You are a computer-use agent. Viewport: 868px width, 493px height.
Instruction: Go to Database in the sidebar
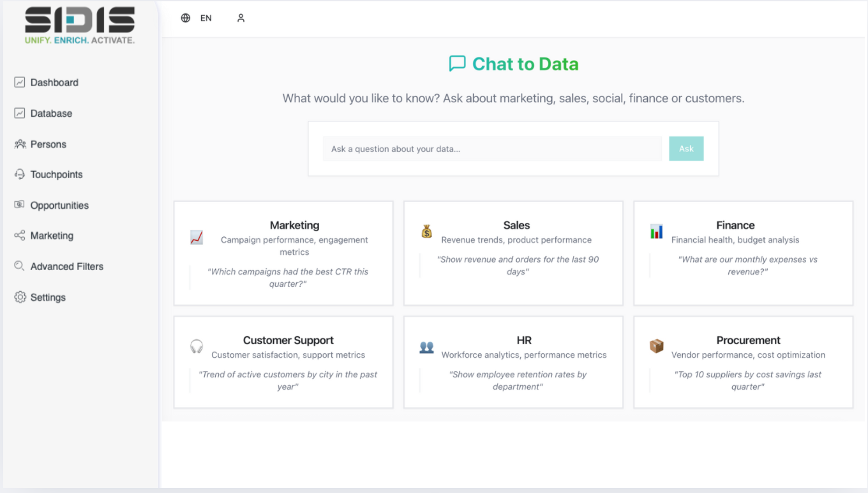pyautogui.click(x=51, y=113)
